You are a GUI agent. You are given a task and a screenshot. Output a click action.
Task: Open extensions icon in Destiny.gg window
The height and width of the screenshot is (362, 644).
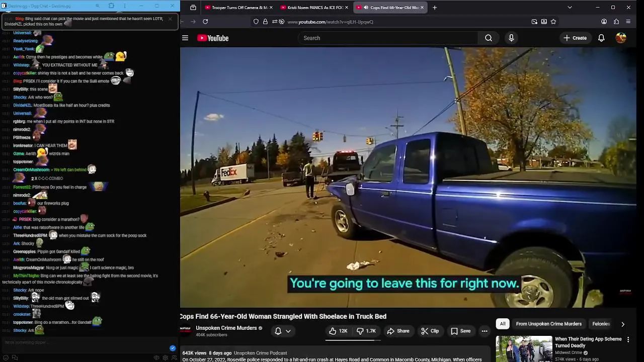tap(111, 6)
